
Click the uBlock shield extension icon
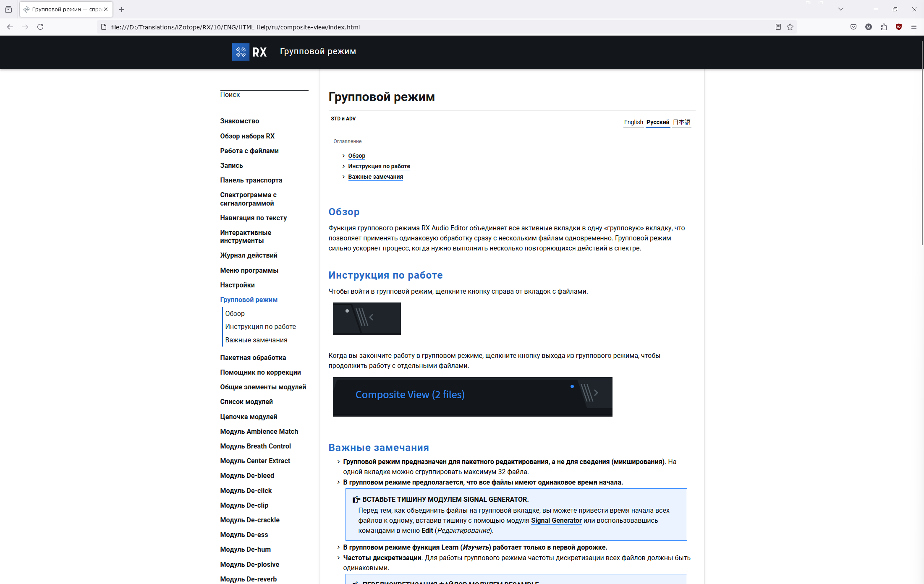(899, 27)
